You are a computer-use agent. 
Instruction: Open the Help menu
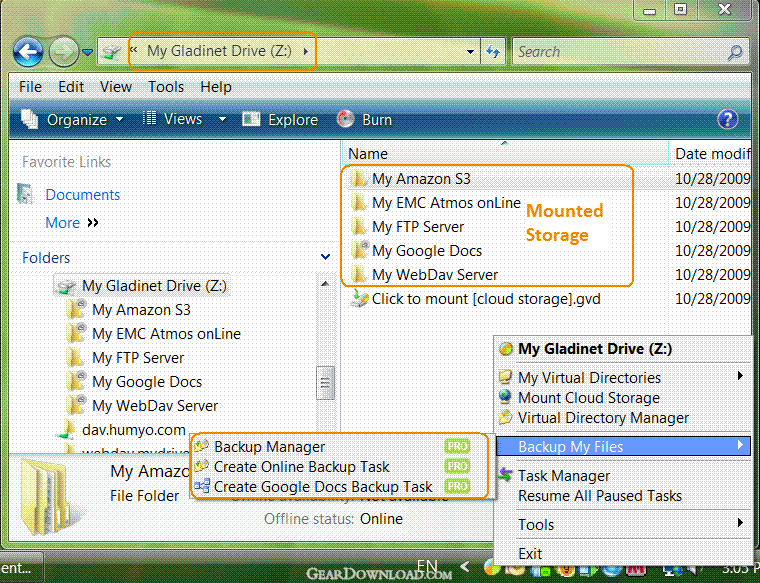point(216,87)
